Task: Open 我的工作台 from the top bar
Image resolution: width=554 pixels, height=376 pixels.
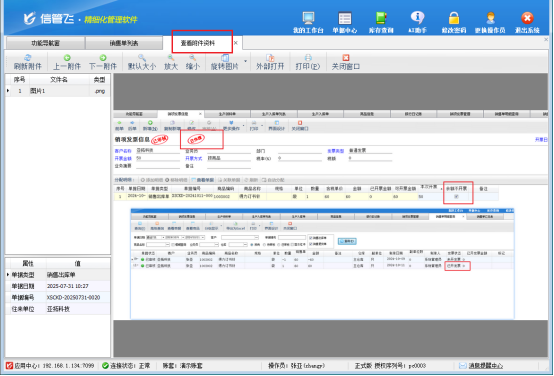Action: (308, 23)
